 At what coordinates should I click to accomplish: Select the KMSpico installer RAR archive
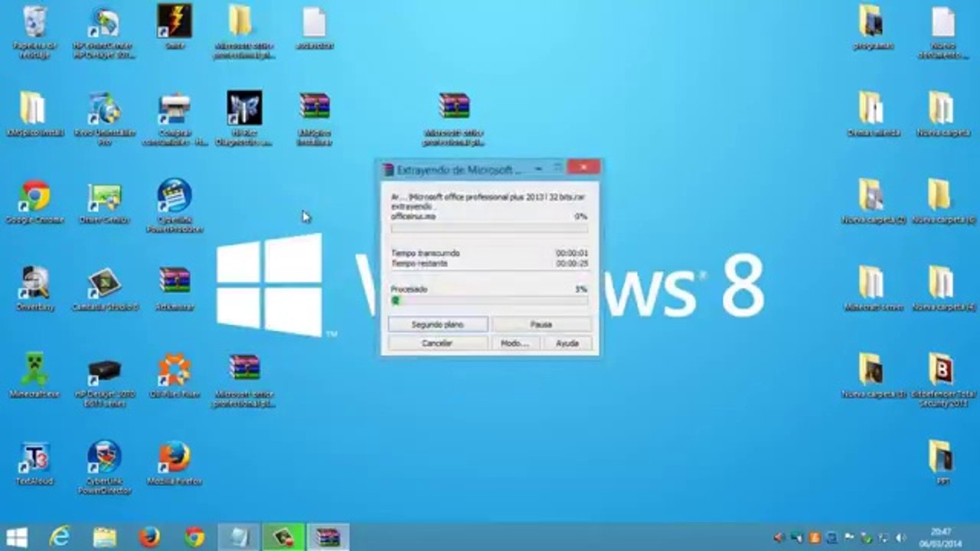click(x=314, y=118)
